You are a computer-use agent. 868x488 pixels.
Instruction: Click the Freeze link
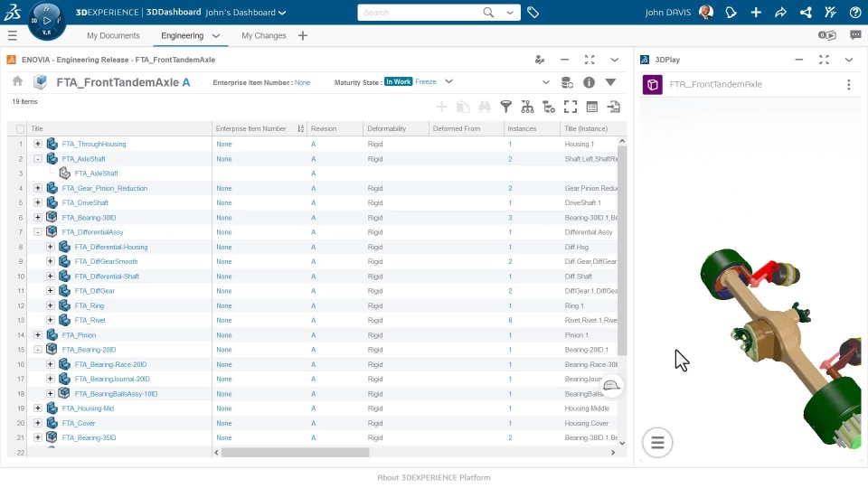tap(425, 81)
